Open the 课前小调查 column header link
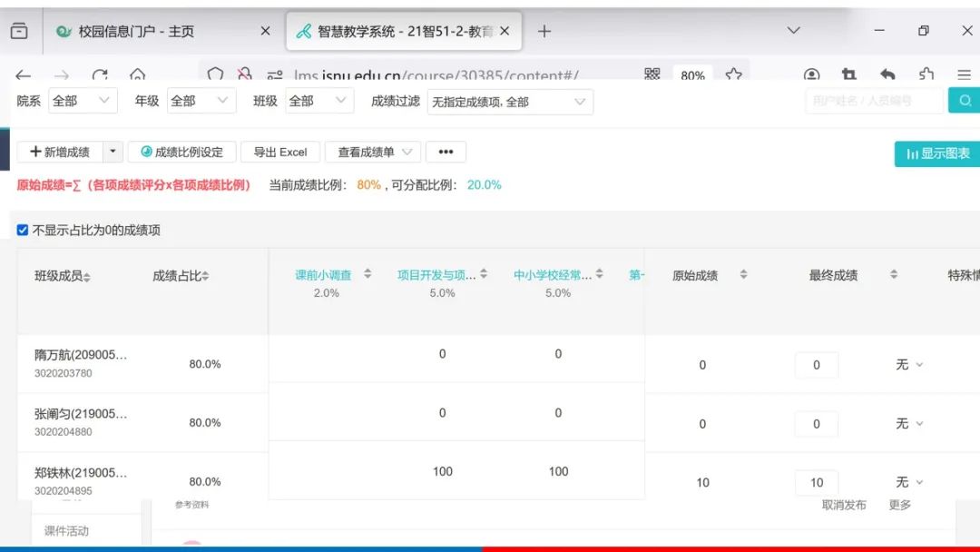 tap(323, 274)
